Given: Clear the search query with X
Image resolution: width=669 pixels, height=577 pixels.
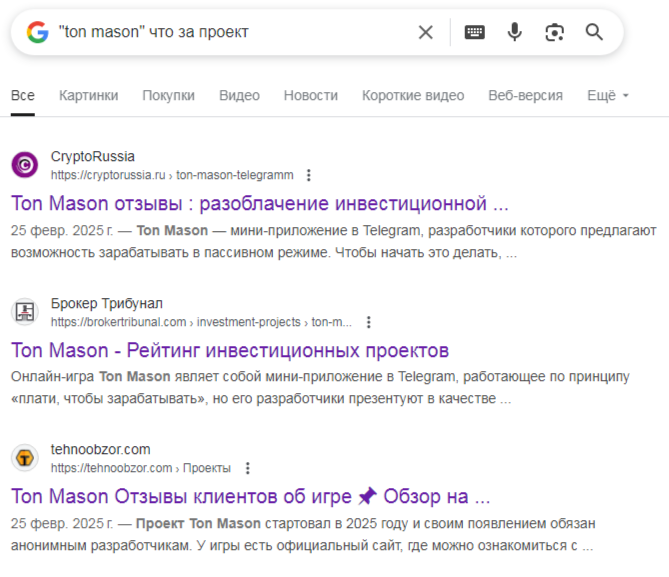Looking at the screenshot, I should tap(426, 32).
